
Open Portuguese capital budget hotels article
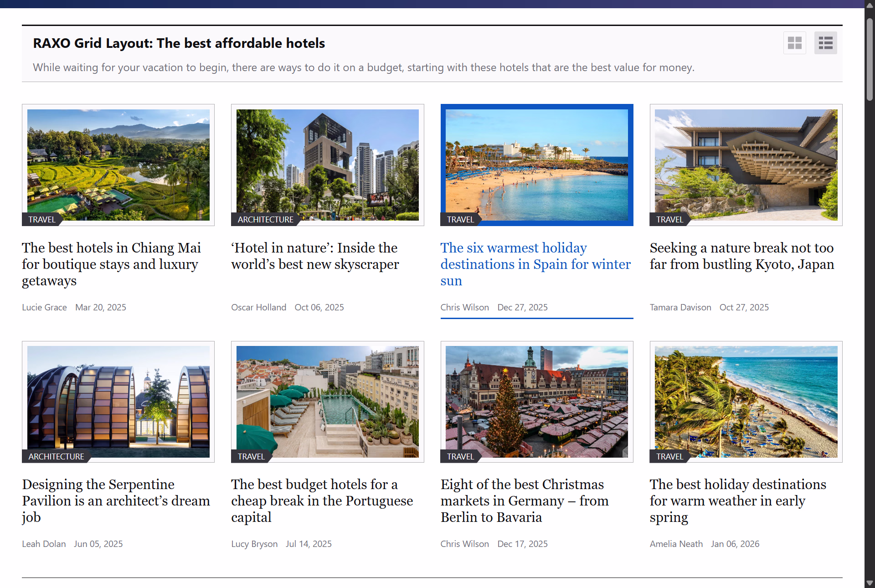click(x=322, y=500)
